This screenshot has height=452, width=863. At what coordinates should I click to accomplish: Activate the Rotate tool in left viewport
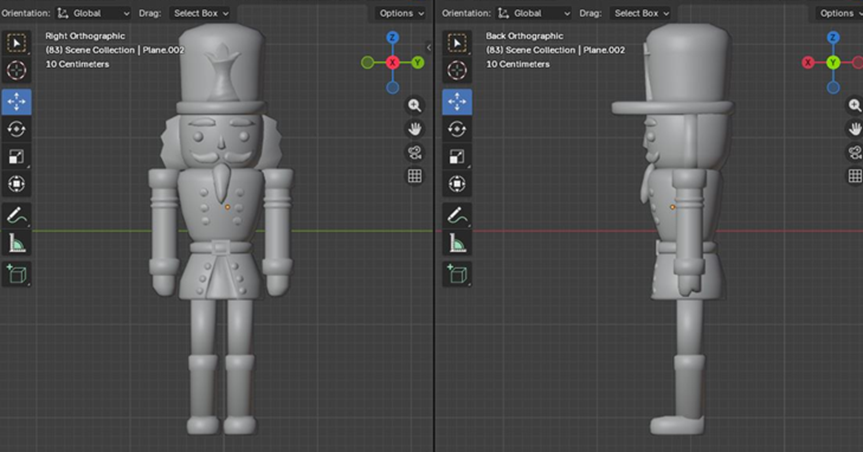pyautogui.click(x=18, y=129)
